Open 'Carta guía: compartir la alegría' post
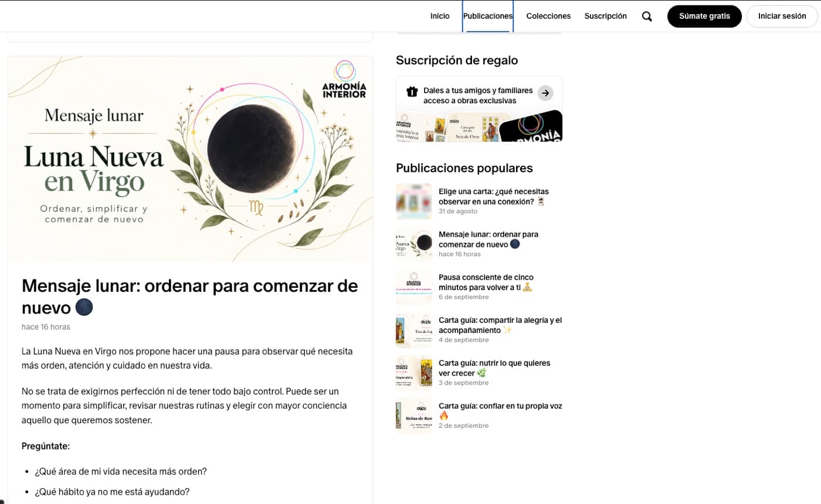The image size is (821, 504). click(x=500, y=325)
